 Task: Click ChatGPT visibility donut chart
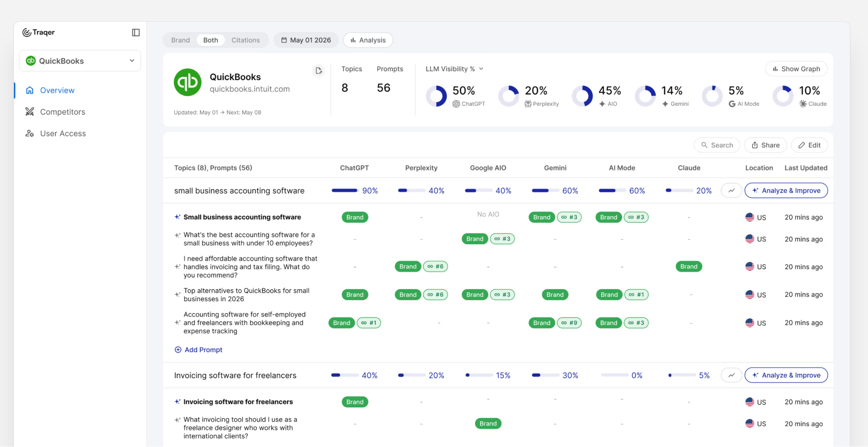tap(436, 96)
